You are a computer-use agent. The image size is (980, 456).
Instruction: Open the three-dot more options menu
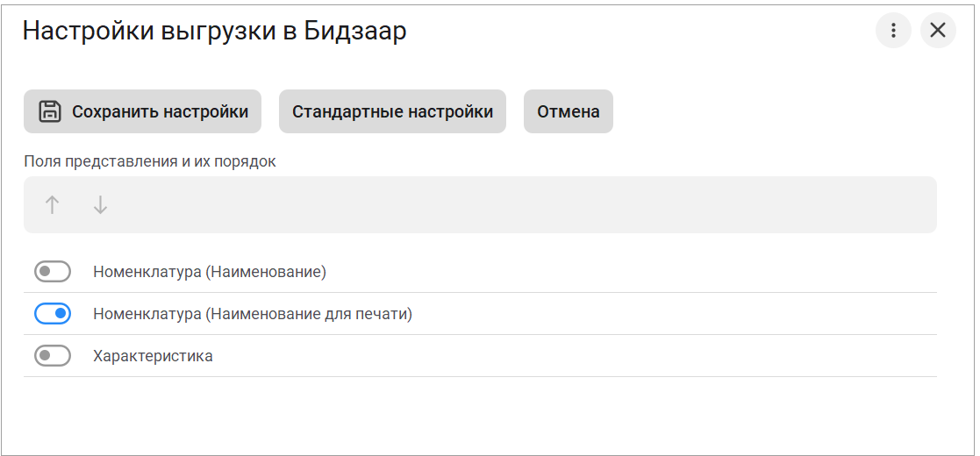tap(893, 31)
